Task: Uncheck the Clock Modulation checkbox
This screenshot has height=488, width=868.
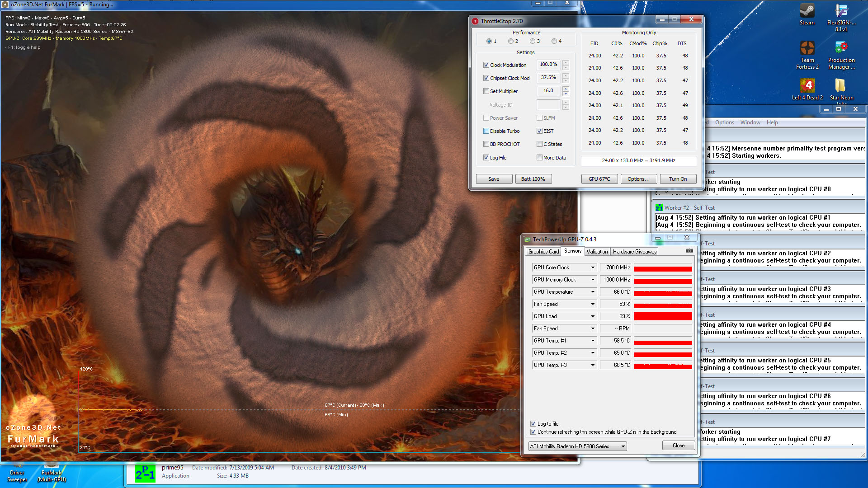Action: pos(486,65)
